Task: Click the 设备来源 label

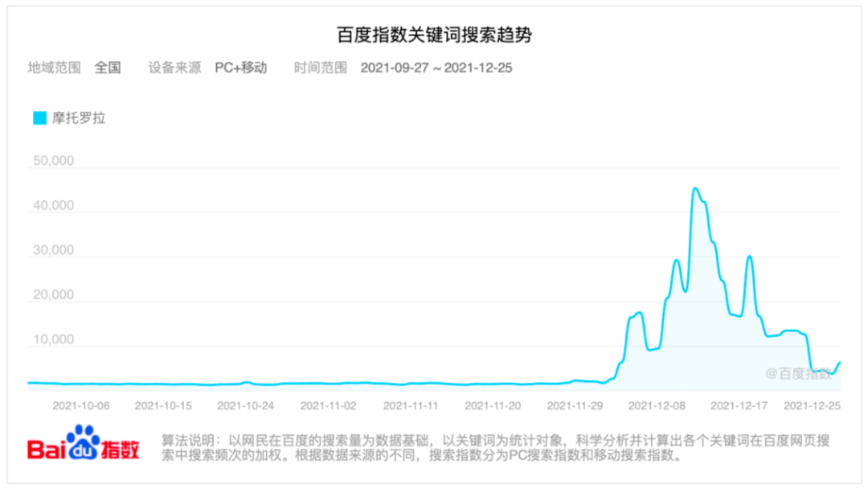Action: (174, 68)
